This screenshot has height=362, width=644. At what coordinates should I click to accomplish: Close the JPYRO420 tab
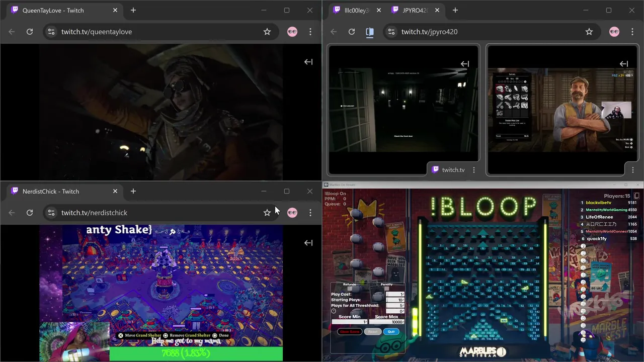pyautogui.click(x=437, y=10)
